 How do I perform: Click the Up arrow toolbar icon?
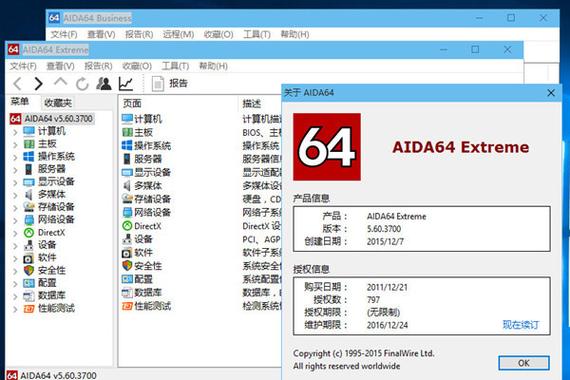[60, 82]
